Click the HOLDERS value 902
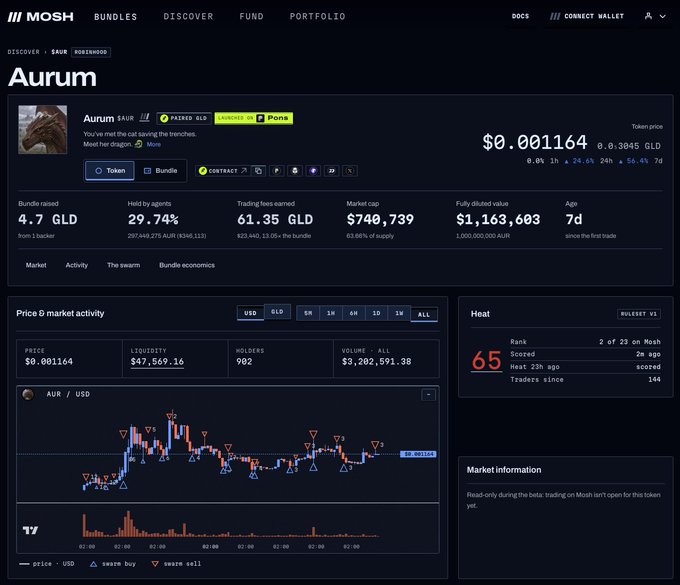Image resolution: width=680 pixels, height=585 pixels. (244, 362)
